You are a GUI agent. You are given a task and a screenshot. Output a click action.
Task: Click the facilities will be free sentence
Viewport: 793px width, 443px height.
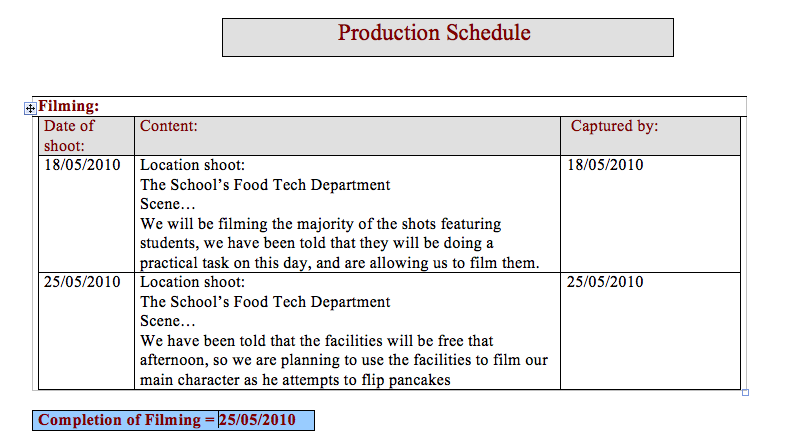pos(317,341)
